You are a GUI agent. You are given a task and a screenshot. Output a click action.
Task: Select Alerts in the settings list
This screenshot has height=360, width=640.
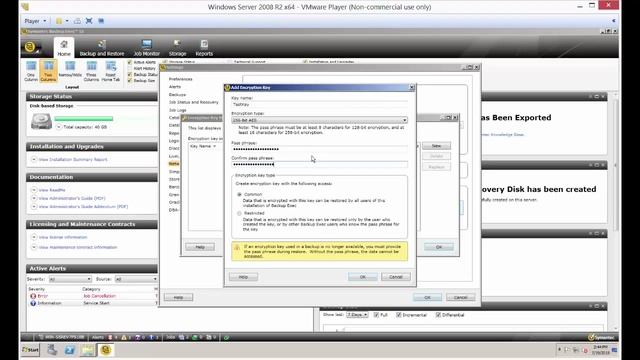pos(175,87)
